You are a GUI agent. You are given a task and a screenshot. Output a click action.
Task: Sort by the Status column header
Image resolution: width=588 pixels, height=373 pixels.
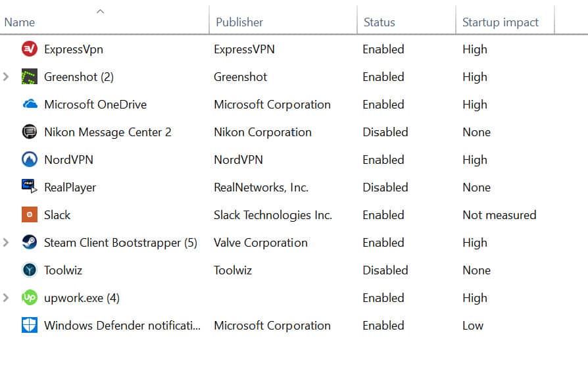pos(379,22)
